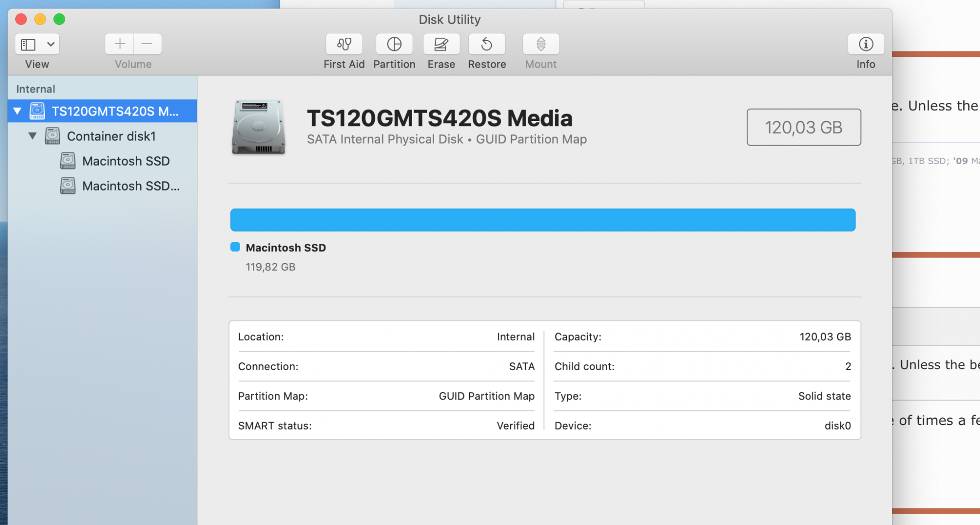Open the Info panel icon

pyautogui.click(x=866, y=44)
